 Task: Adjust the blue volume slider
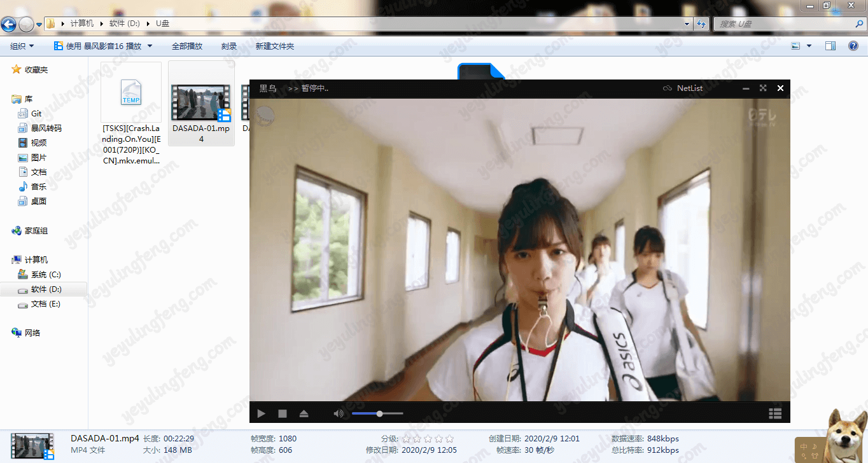[x=377, y=413]
